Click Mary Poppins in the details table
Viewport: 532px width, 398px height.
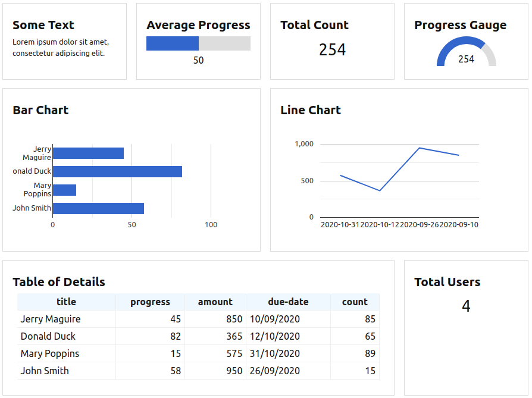tap(50, 353)
